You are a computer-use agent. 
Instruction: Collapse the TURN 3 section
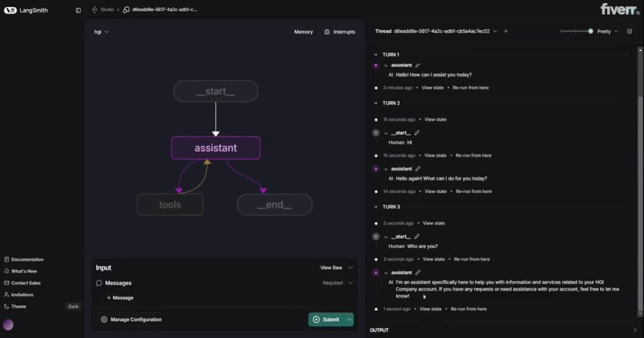pos(376,207)
